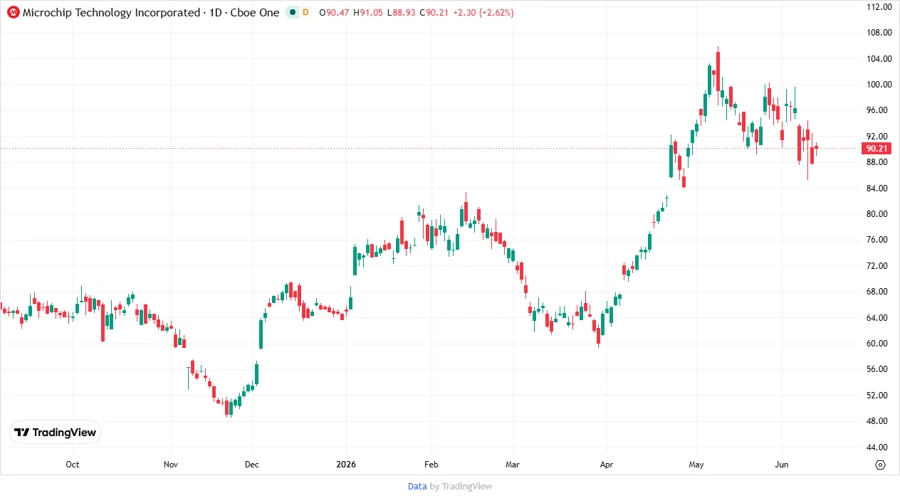Click the 60.00 price axis label
Viewport: 900px width, 498px height.
click(x=879, y=343)
